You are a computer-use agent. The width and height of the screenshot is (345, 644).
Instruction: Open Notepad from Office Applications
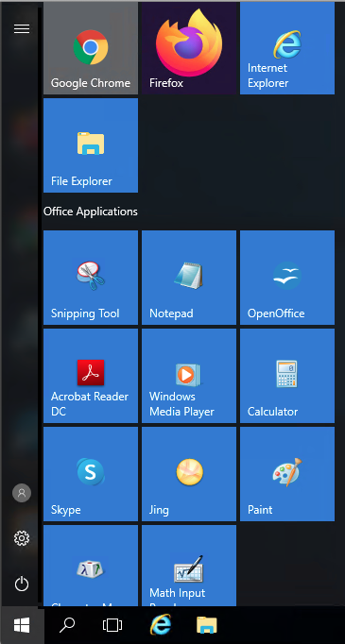pyautogui.click(x=189, y=278)
